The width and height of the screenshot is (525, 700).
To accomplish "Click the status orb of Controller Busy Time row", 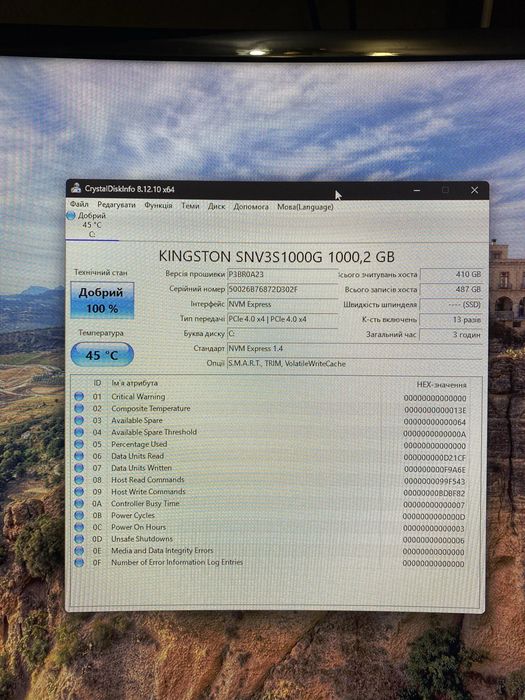I will click(x=79, y=503).
